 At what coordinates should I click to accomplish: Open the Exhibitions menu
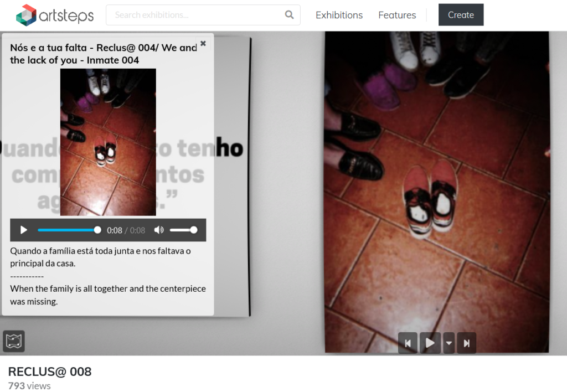[x=339, y=15]
